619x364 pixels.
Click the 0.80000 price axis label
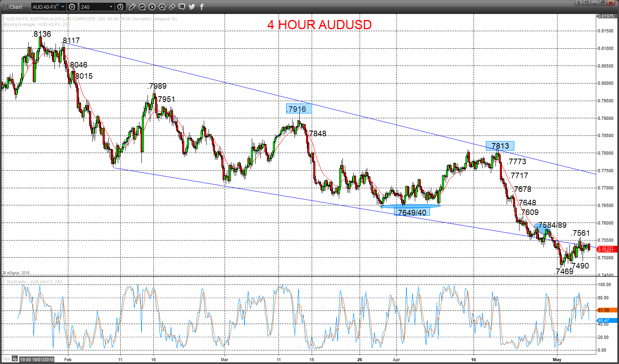click(605, 83)
